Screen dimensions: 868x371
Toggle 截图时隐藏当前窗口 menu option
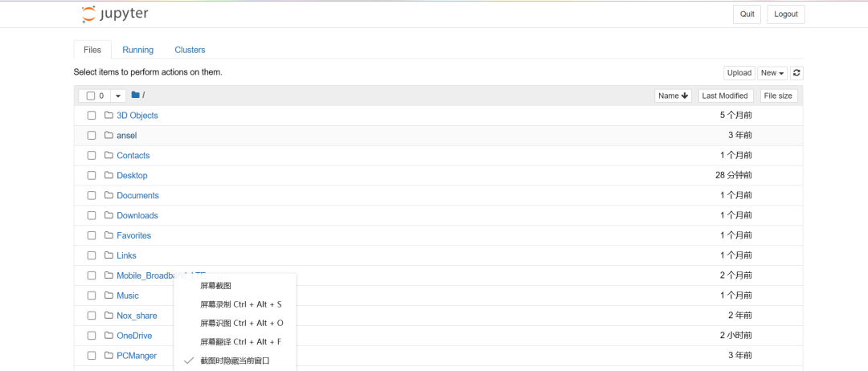pos(235,361)
